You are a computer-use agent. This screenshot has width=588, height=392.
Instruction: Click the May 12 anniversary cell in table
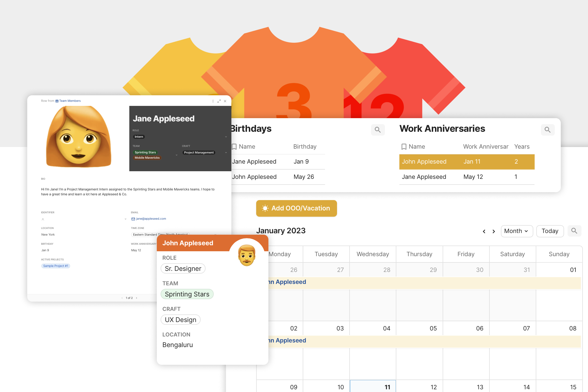click(x=473, y=177)
